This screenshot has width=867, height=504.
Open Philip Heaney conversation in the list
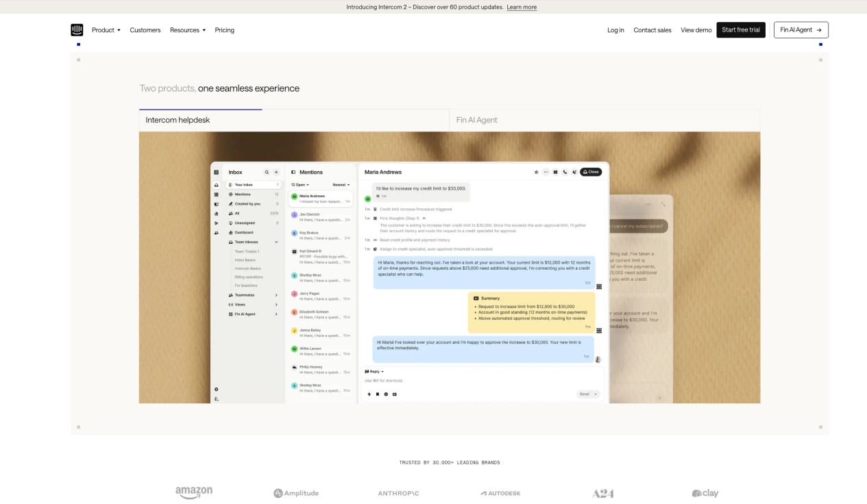321,370
